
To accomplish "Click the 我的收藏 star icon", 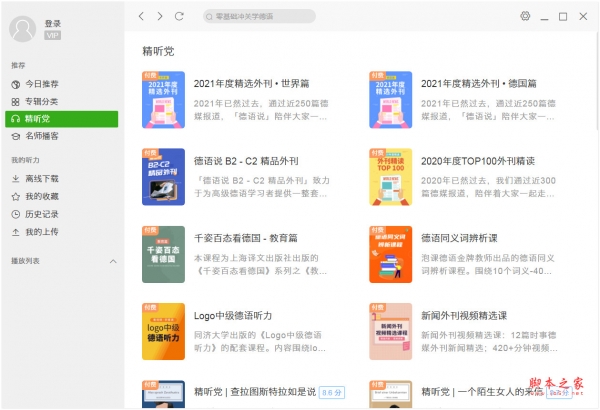I will 16,196.
